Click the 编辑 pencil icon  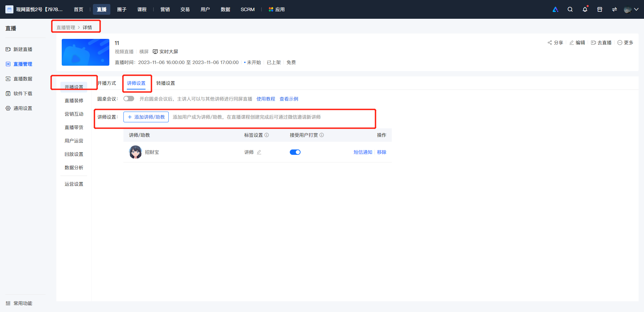click(x=572, y=43)
